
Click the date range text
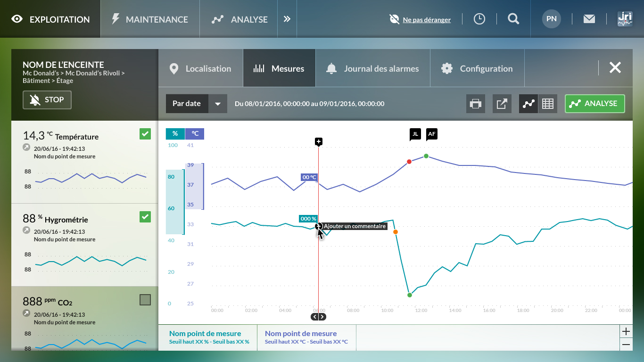pyautogui.click(x=309, y=104)
